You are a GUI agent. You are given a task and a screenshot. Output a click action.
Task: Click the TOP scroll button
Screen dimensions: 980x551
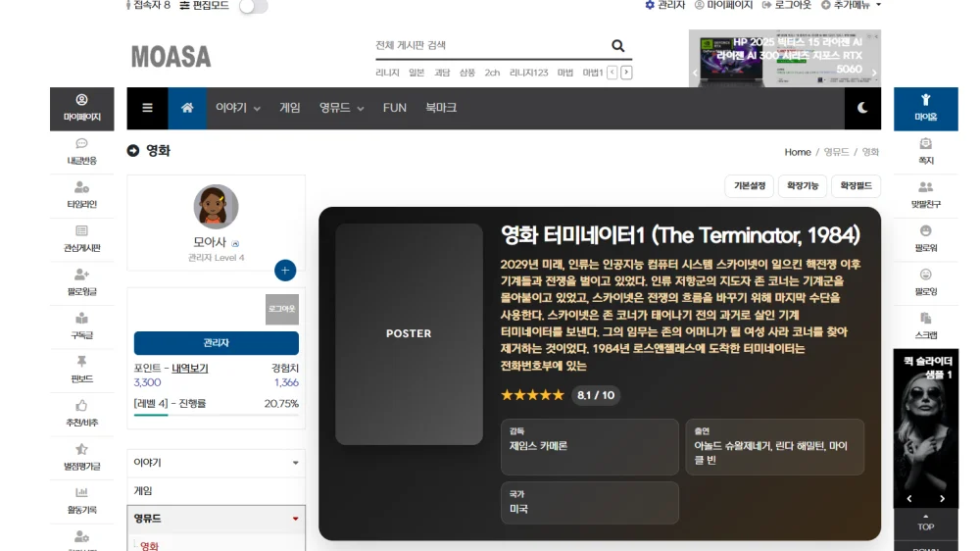pyautogui.click(x=926, y=523)
